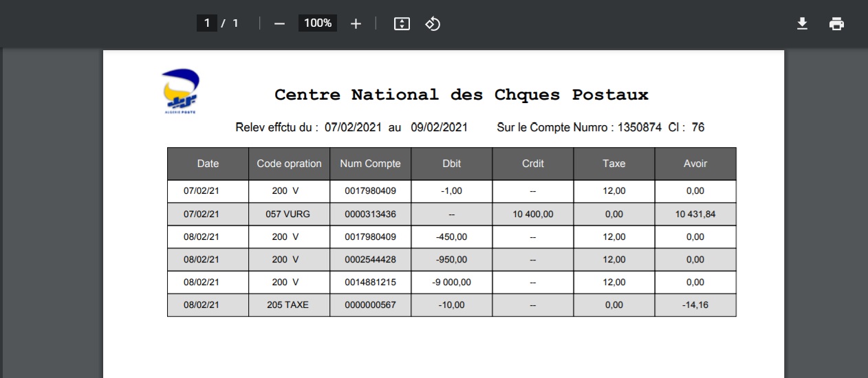Click the 100% zoom level field
The width and height of the screenshot is (868, 378).
pyautogui.click(x=318, y=23)
